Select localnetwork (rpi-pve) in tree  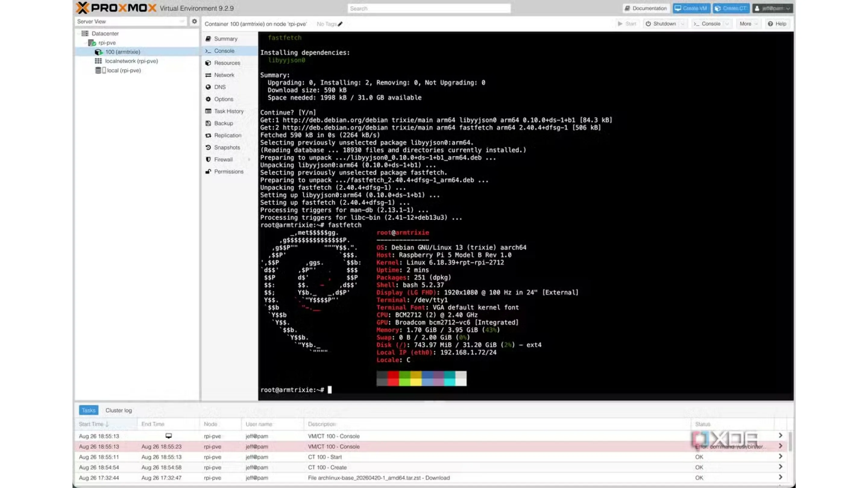(131, 61)
